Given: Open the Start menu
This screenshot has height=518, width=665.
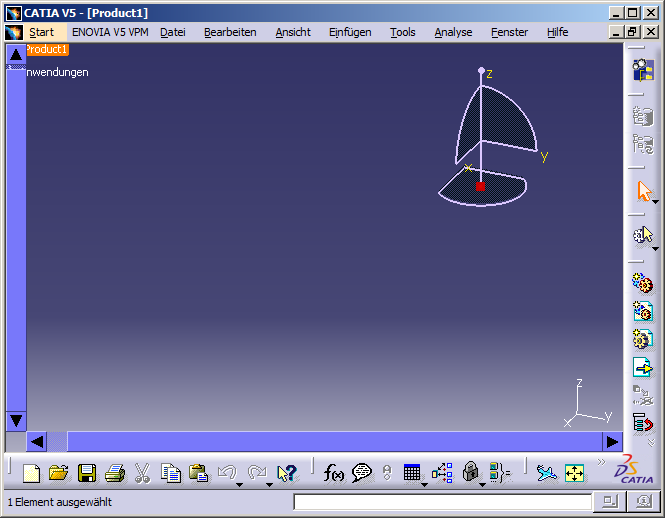Looking at the screenshot, I should pyautogui.click(x=42, y=32).
